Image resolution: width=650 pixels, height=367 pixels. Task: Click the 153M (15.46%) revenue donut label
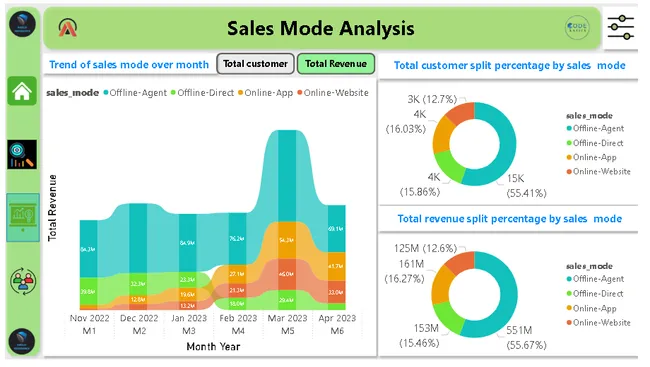pyautogui.click(x=419, y=335)
